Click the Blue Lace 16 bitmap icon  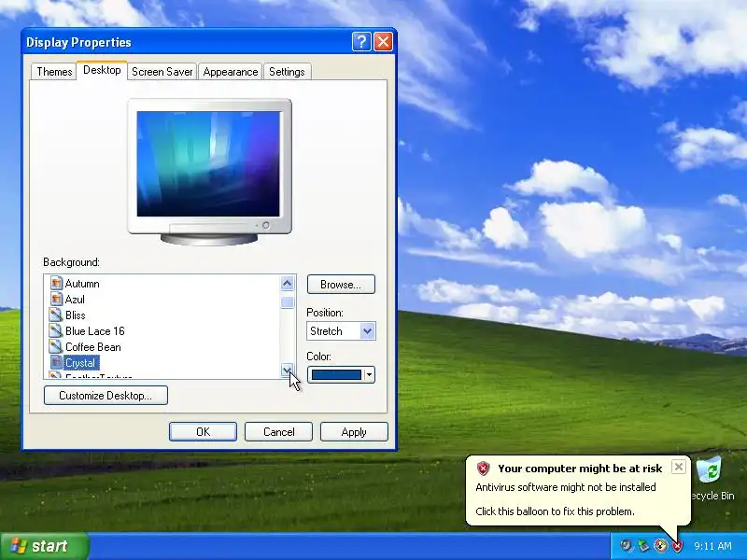(56, 330)
